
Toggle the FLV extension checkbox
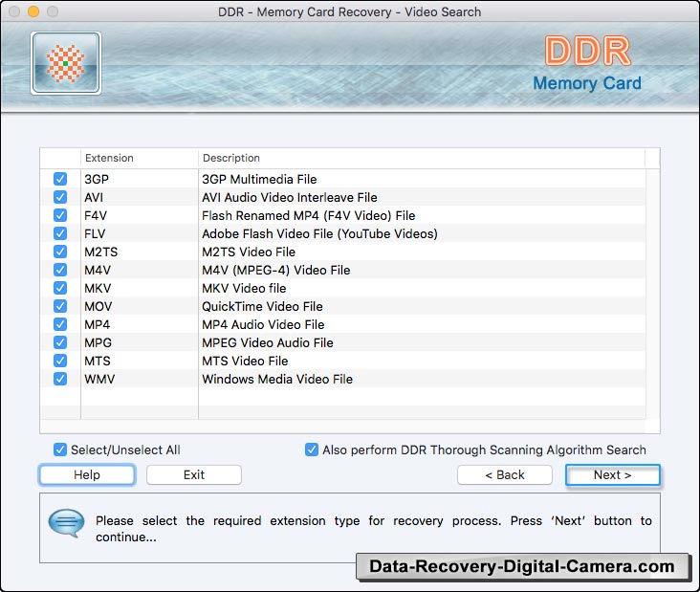pos(60,233)
